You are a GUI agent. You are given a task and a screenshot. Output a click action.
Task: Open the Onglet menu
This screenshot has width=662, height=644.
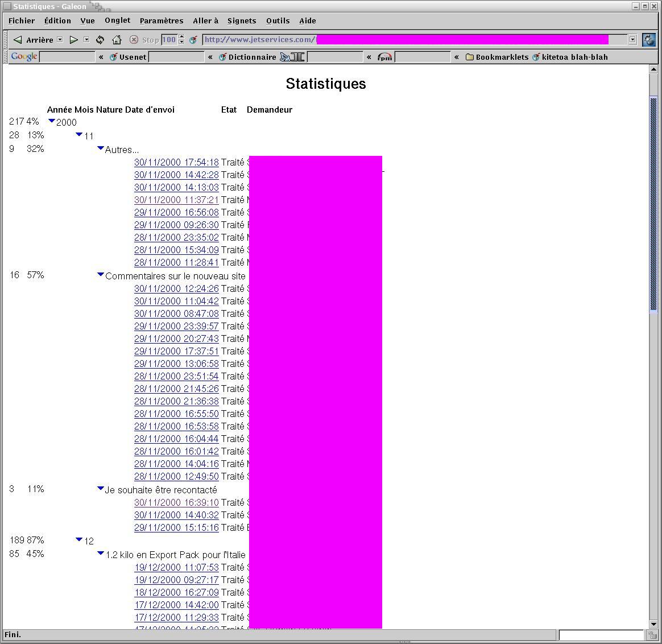pyautogui.click(x=117, y=20)
